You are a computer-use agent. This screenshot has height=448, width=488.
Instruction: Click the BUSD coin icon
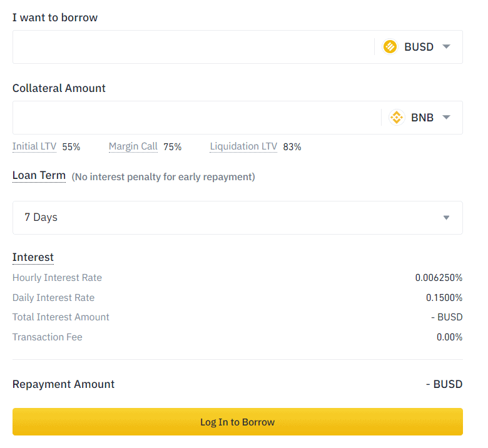(x=390, y=47)
